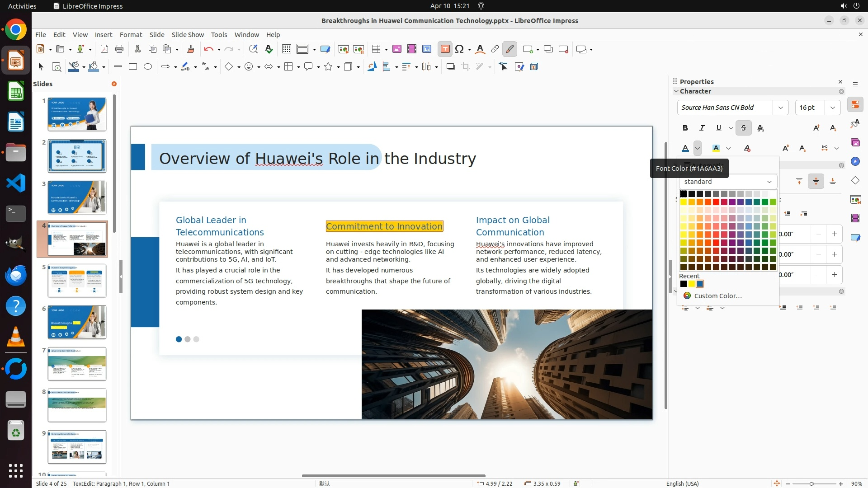The height and width of the screenshot is (488, 868).
Task: Select the Insert Special Character icon
Action: 459,49
